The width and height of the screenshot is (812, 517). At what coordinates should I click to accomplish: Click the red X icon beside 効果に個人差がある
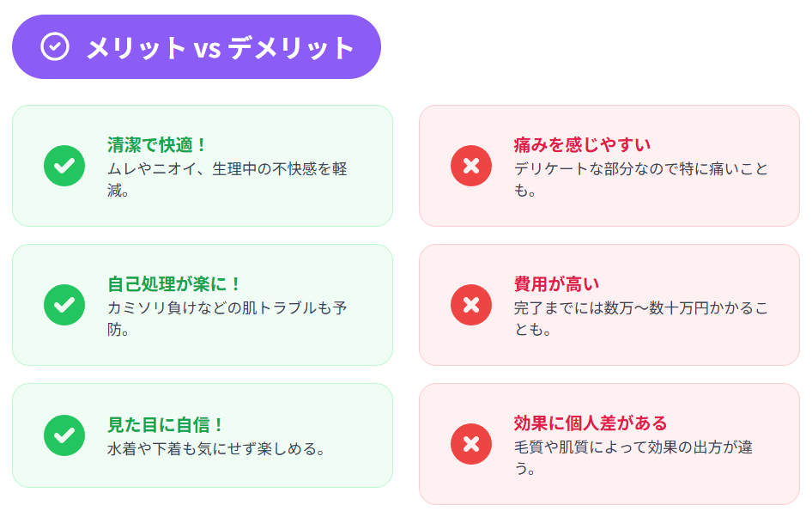point(471,444)
